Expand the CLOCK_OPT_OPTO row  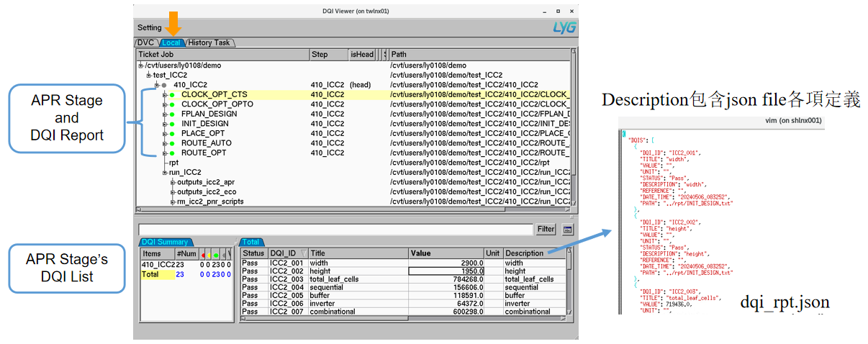tap(165, 104)
